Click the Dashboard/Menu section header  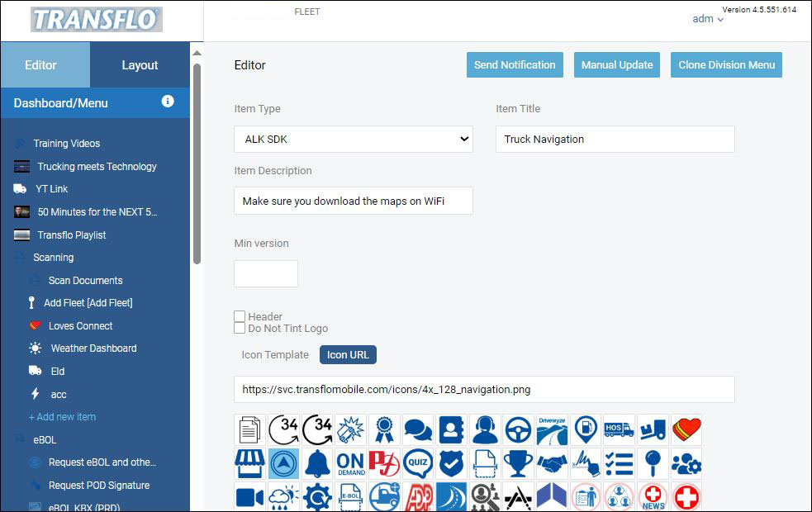95,102
